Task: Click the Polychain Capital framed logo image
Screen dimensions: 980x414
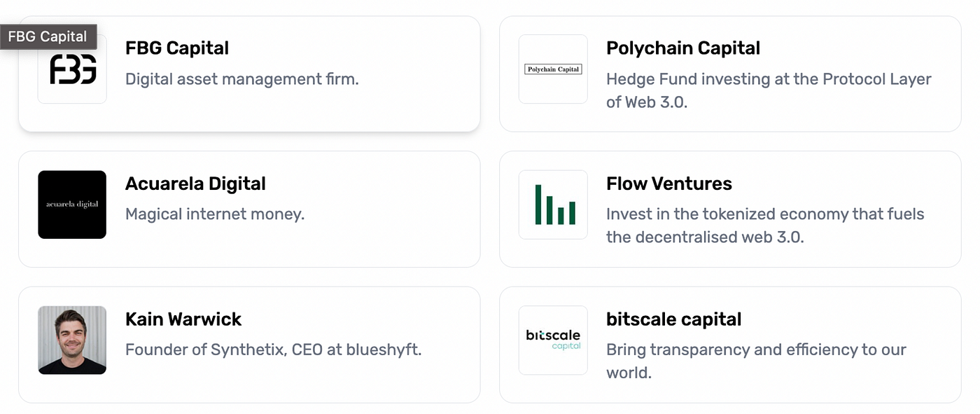Action: pyautogui.click(x=552, y=68)
